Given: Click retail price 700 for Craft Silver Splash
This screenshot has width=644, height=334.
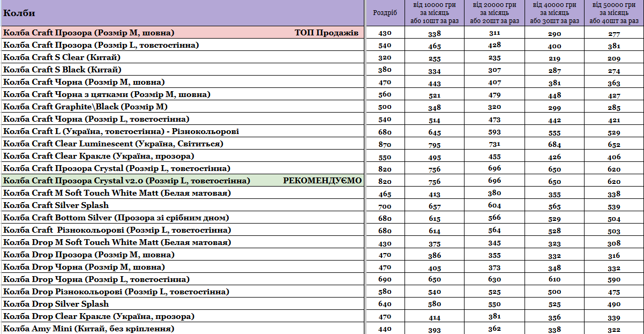Looking at the screenshot, I should (x=385, y=206).
